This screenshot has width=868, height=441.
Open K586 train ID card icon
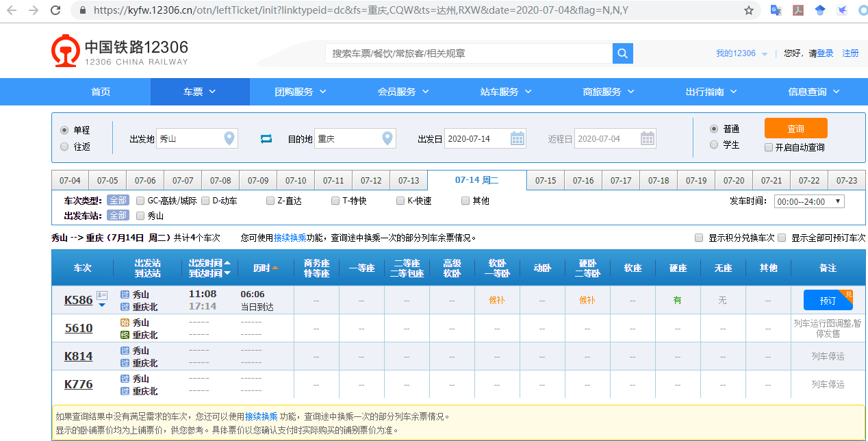tap(102, 295)
